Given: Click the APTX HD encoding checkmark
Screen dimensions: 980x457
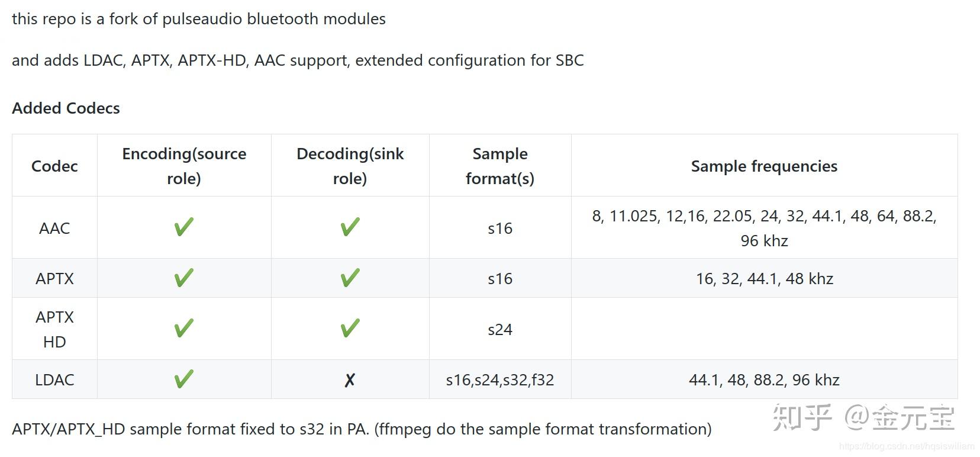Looking at the screenshot, I should [184, 329].
